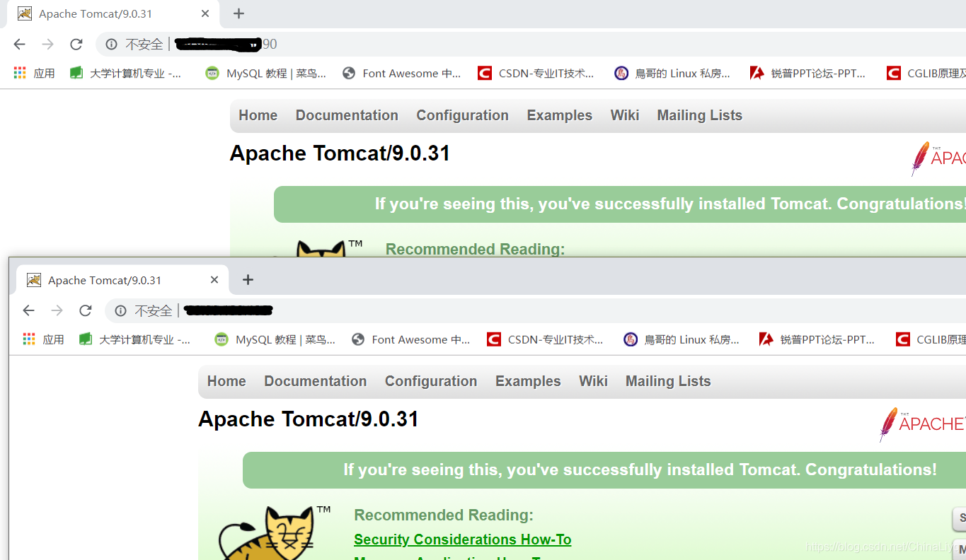Open the 应用 apps shortcut in the upper window

pos(34,73)
